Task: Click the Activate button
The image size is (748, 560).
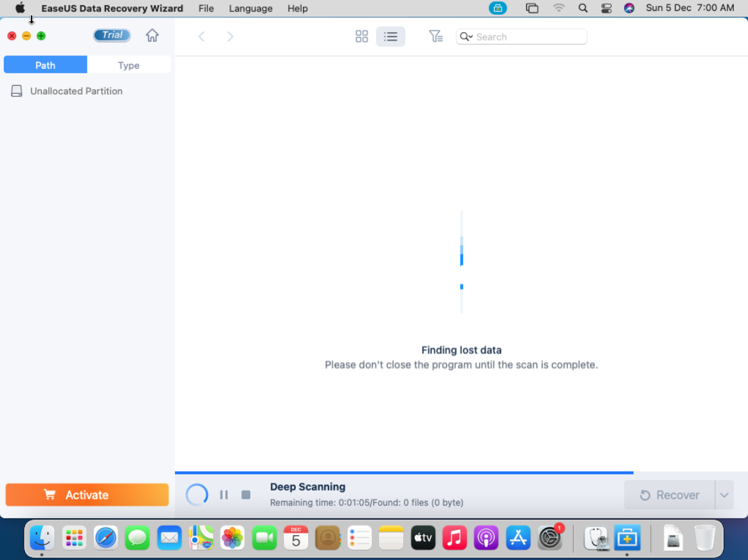Action: pyautogui.click(x=87, y=494)
